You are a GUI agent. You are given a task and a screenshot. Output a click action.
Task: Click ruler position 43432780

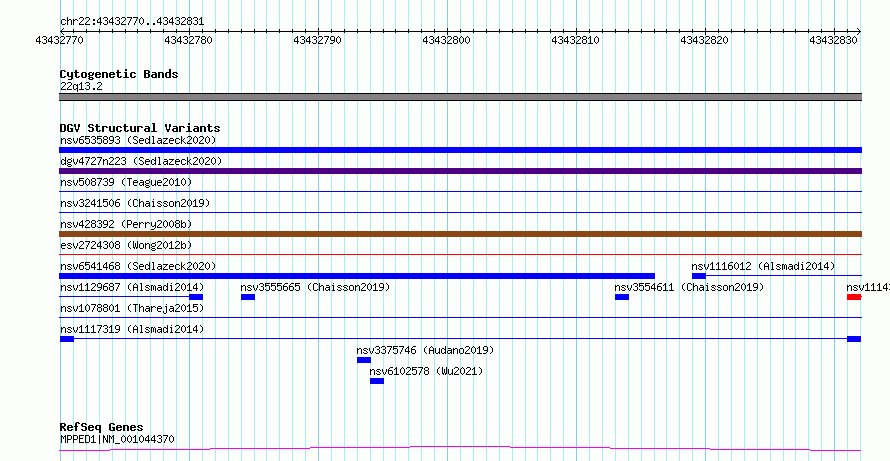(188, 40)
